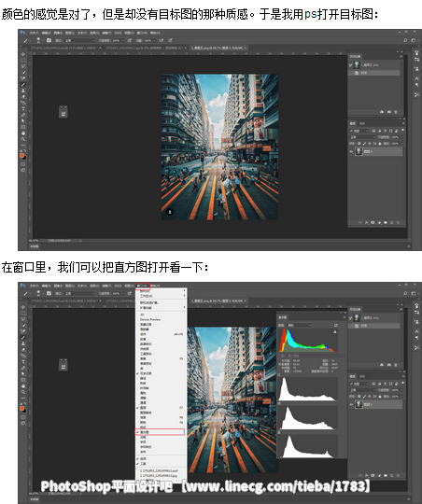This screenshot has width=422, height=504.
Task: Add layer mask icon in upper Layers panel
Action: [x=373, y=222]
